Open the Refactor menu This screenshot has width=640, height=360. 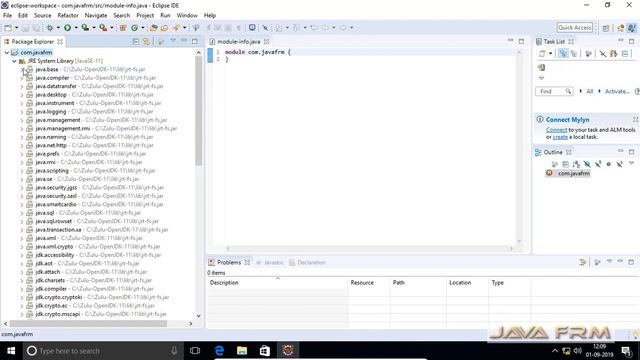(68, 16)
